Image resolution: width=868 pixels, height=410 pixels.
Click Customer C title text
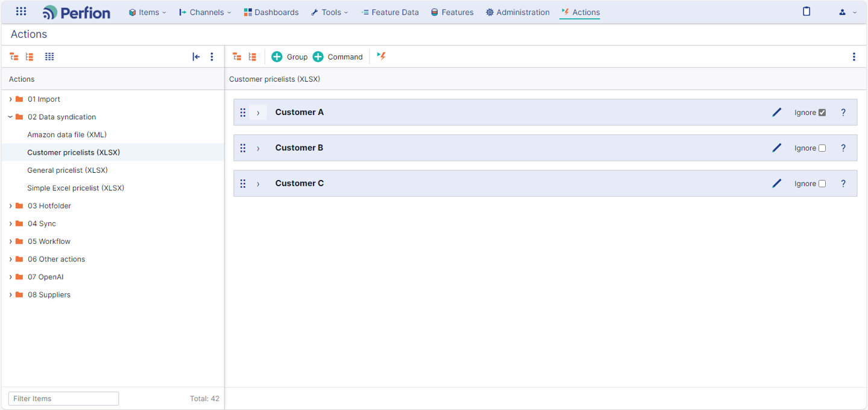(300, 183)
